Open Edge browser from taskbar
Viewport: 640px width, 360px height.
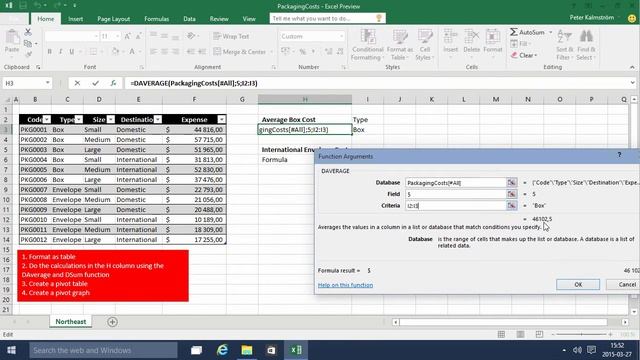tap(222, 350)
